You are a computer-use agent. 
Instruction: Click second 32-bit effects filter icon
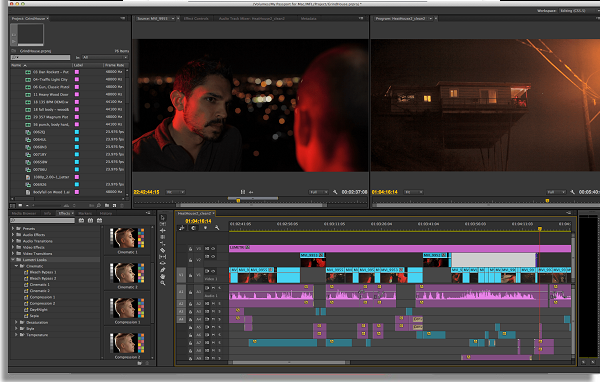90,220
